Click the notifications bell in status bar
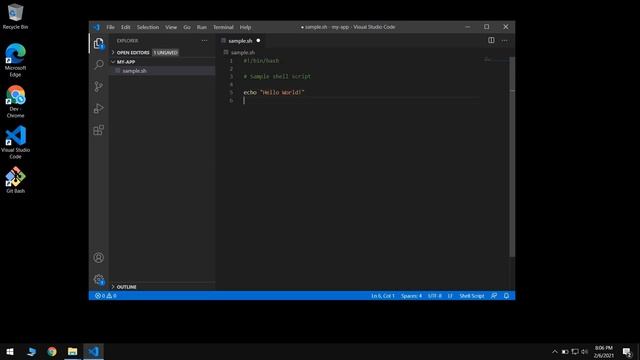This screenshot has height=360, width=640. tap(507, 296)
